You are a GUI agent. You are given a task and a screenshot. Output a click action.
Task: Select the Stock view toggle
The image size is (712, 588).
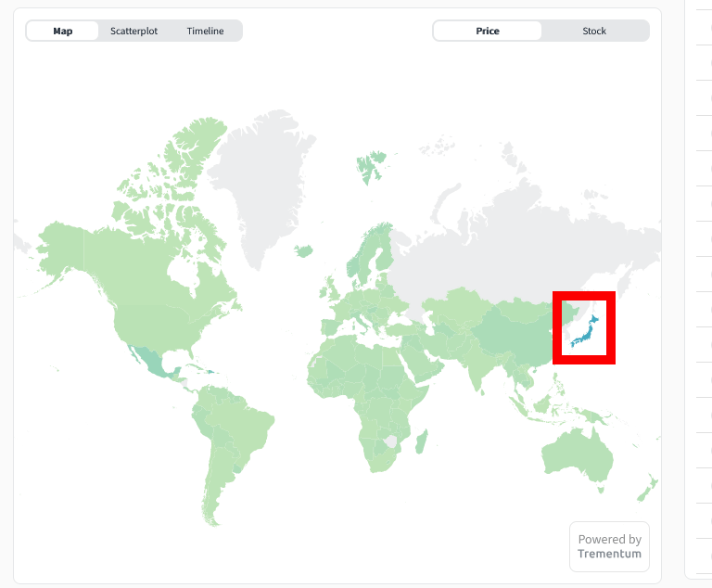594,31
